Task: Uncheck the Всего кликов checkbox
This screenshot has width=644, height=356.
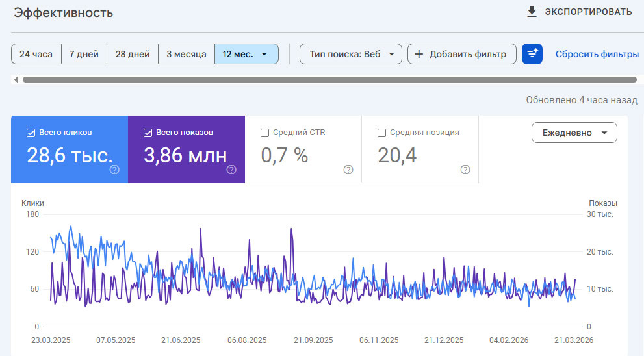Action: pos(31,133)
